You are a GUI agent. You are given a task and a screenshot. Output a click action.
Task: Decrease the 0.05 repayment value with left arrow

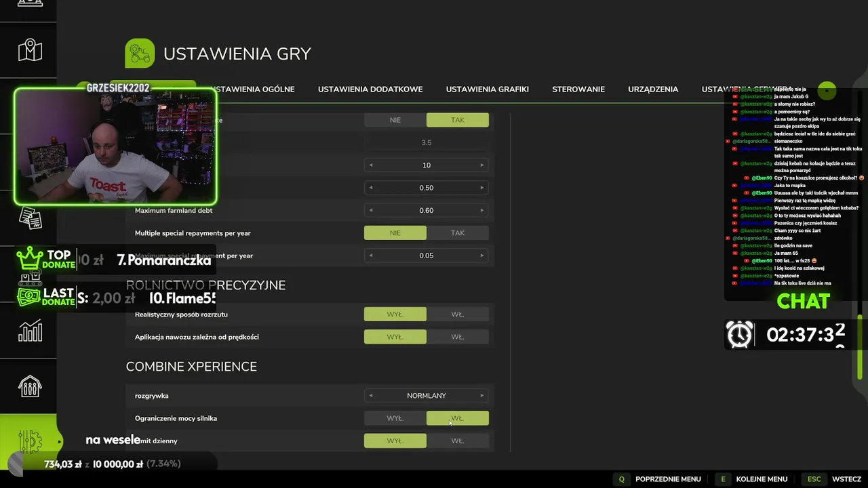[371, 256]
